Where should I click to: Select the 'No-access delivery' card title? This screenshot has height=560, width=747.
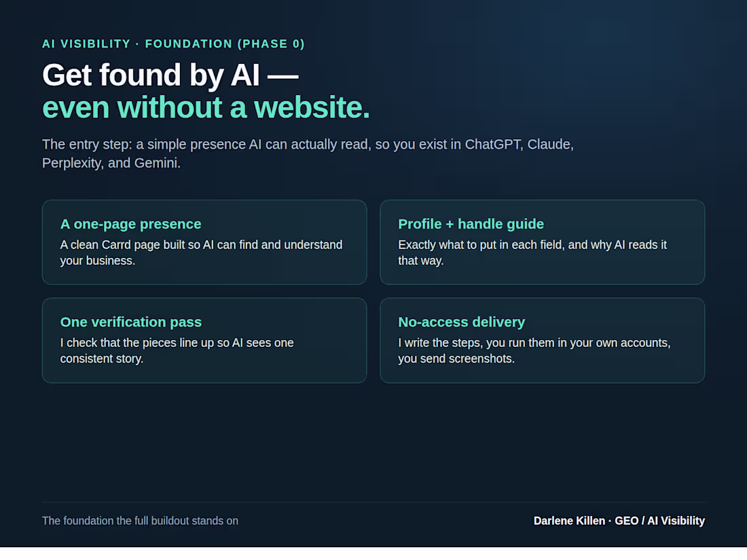point(461,322)
